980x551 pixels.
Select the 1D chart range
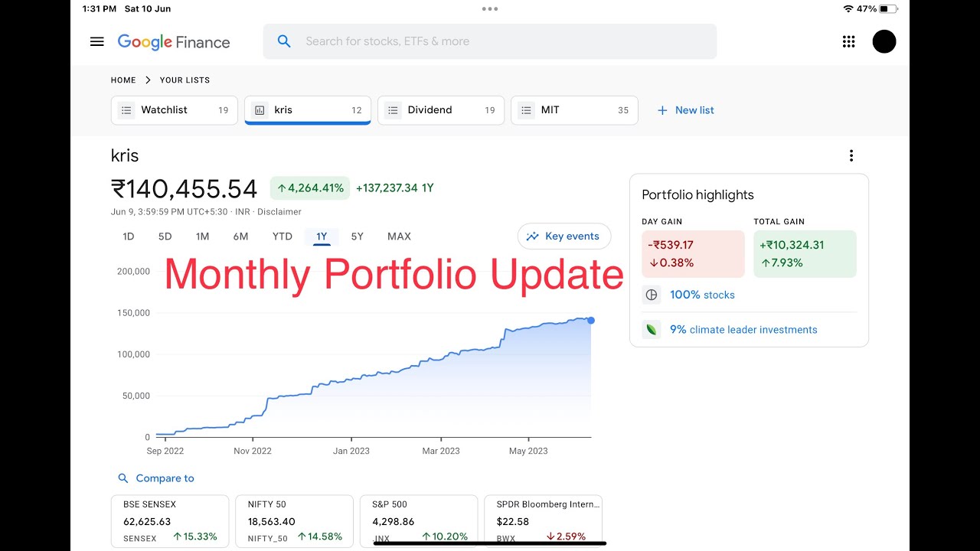pyautogui.click(x=129, y=236)
